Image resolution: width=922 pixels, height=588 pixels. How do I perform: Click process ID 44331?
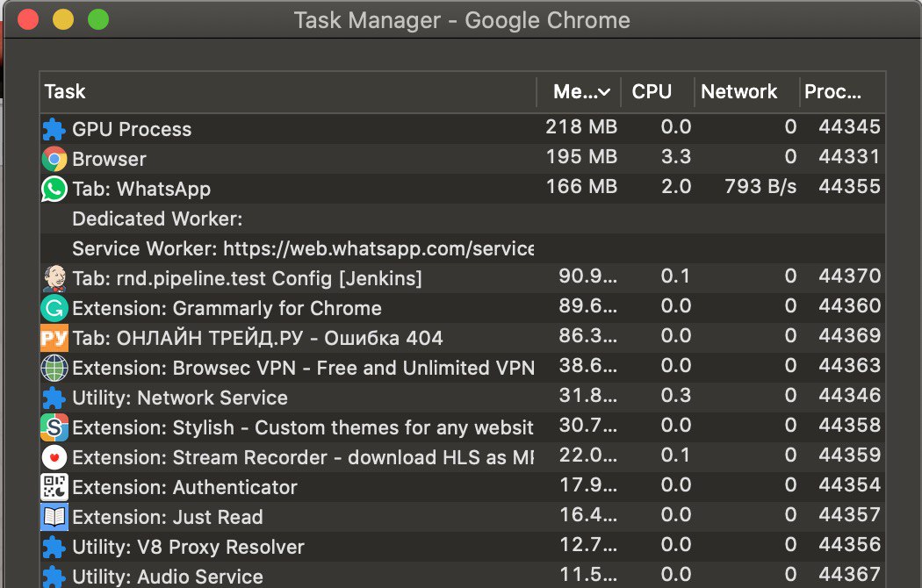[850, 157]
